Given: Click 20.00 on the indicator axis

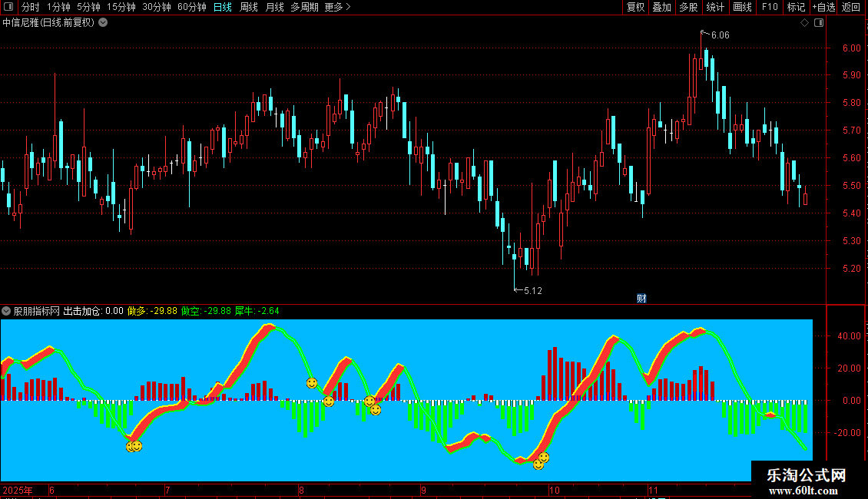Looking at the screenshot, I should click(849, 368).
